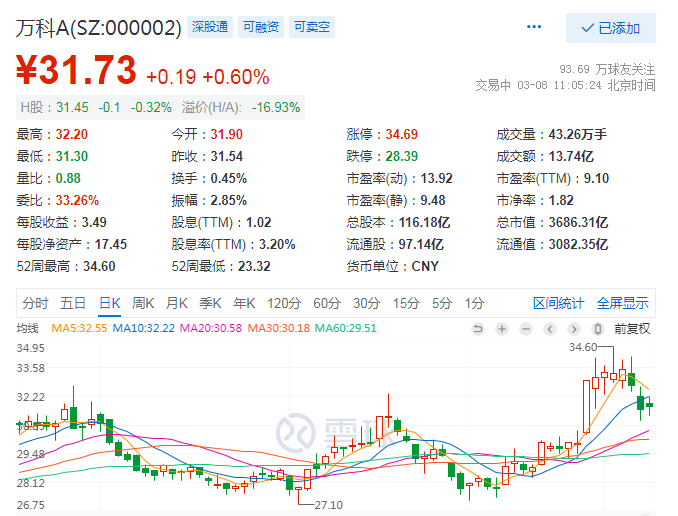Click the 今开 value 31.90

point(227,135)
